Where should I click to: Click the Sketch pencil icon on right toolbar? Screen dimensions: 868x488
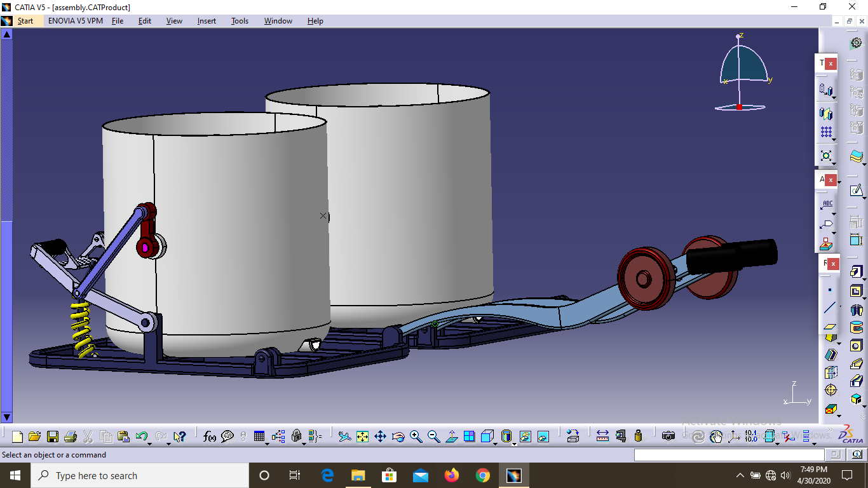pos(857,189)
